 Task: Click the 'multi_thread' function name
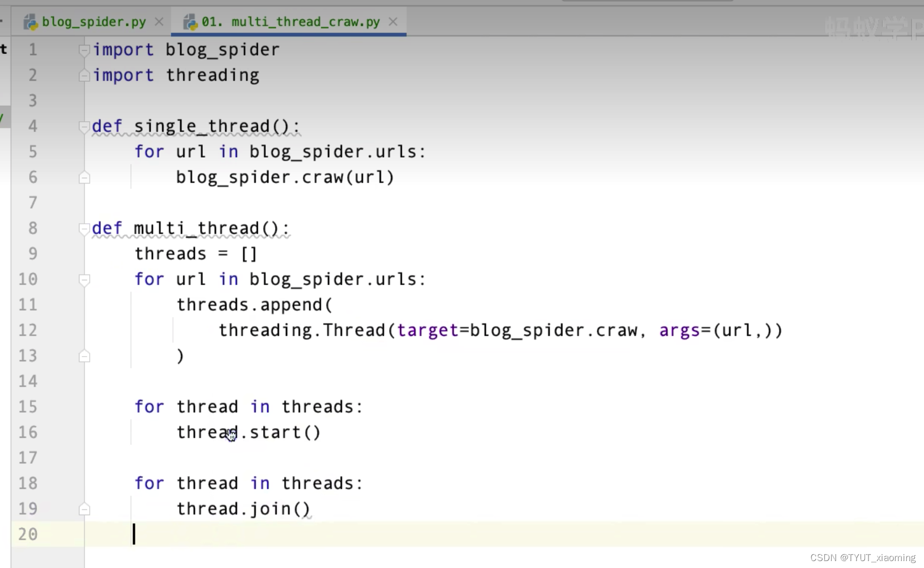click(x=196, y=228)
